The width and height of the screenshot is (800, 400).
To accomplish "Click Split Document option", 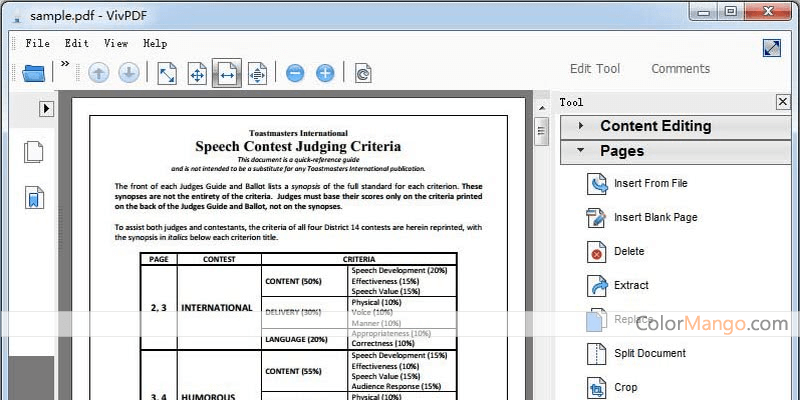I will pos(649,353).
